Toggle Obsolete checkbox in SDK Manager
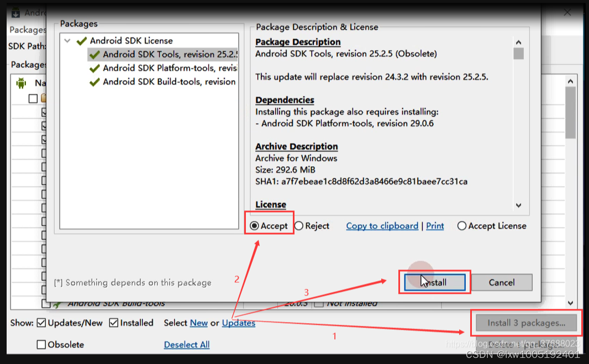Screen dimensions: 589x364 point(41,345)
